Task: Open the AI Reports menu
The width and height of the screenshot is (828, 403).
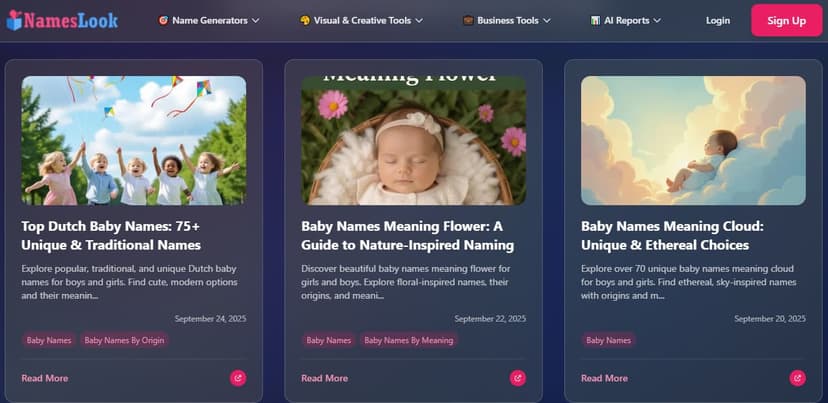Action: (631, 20)
